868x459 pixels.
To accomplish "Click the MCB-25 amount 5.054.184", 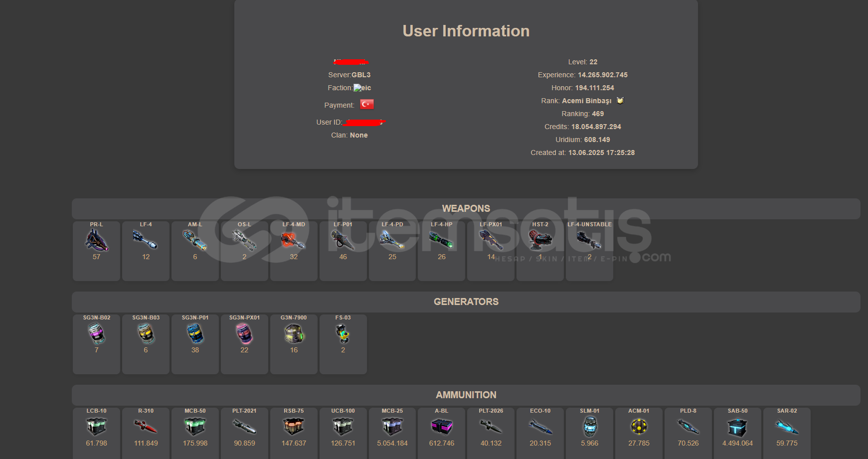I will pyautogui.click(x=392, y=443).
